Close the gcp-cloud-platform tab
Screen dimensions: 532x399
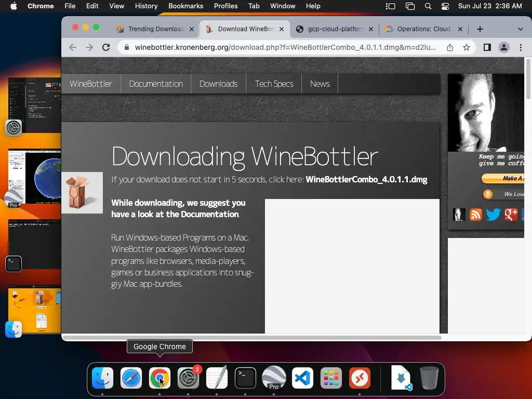click(371, 29)
